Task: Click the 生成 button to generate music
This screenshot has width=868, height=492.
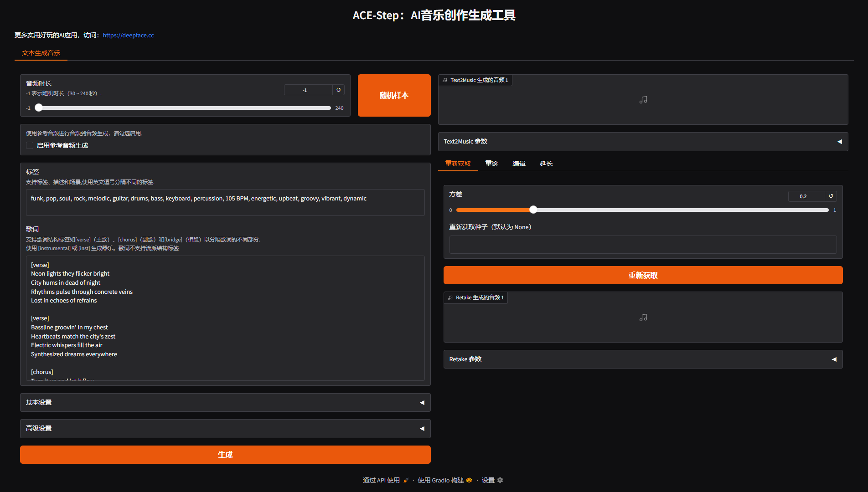Action: (225, 455)
